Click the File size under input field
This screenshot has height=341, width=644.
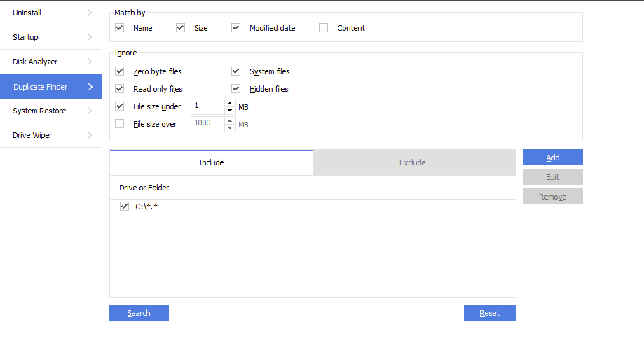[x=207, y=106]
